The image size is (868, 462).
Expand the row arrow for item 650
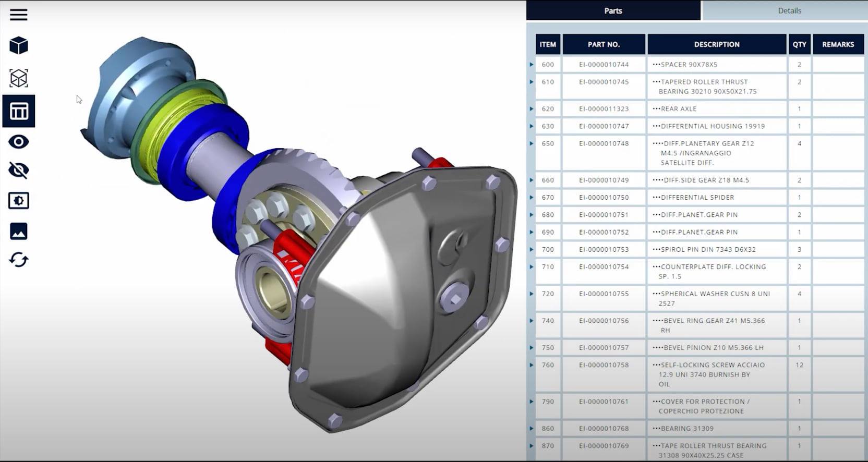click(532, 143)
